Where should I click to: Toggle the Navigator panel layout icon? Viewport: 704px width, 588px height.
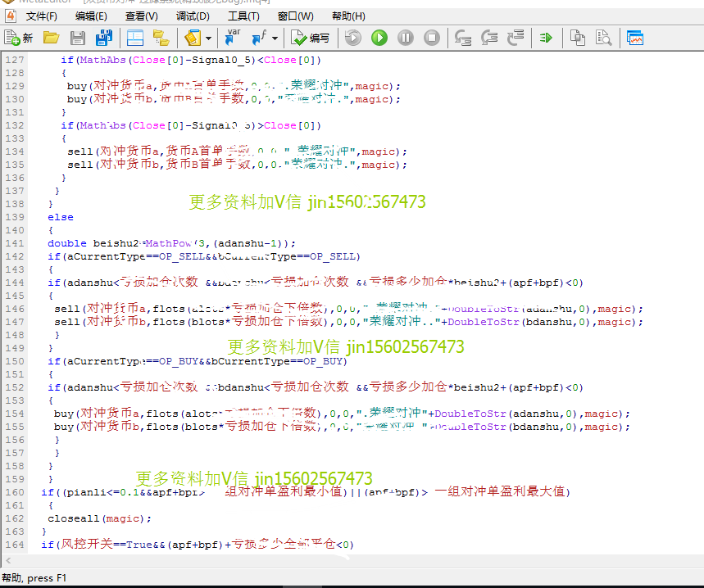pyautogui.click(x=135, y=38)
